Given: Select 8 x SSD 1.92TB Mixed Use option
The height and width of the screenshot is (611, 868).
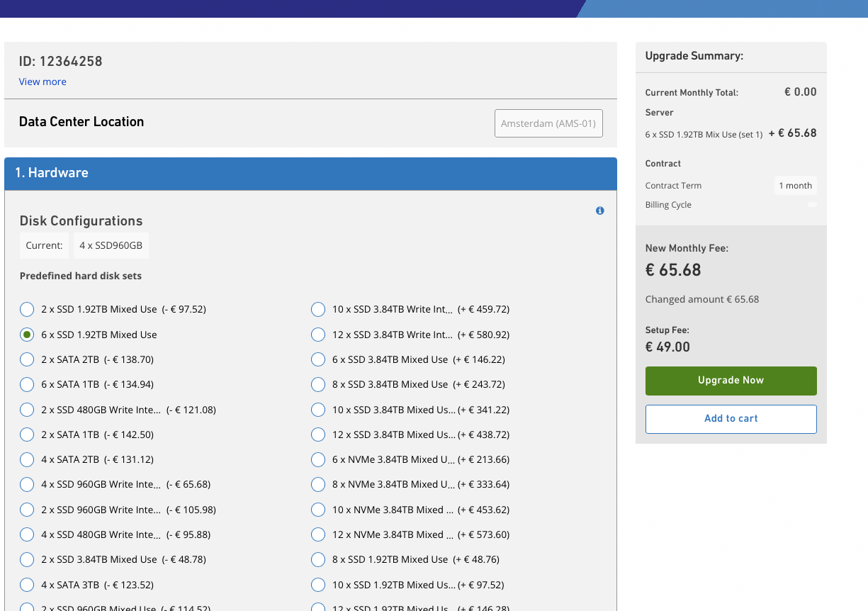Looking at the screenshot, I should pyautogui.click(x=318, y=560).
